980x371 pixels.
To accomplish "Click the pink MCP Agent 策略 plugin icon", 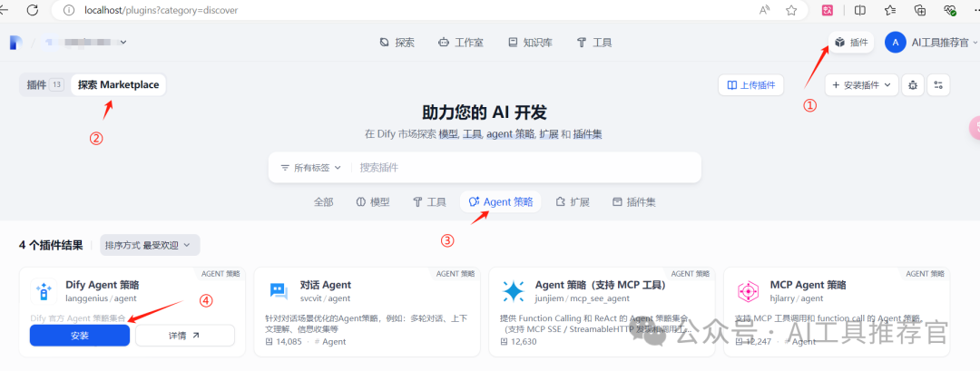I will [x=748, y=291].
